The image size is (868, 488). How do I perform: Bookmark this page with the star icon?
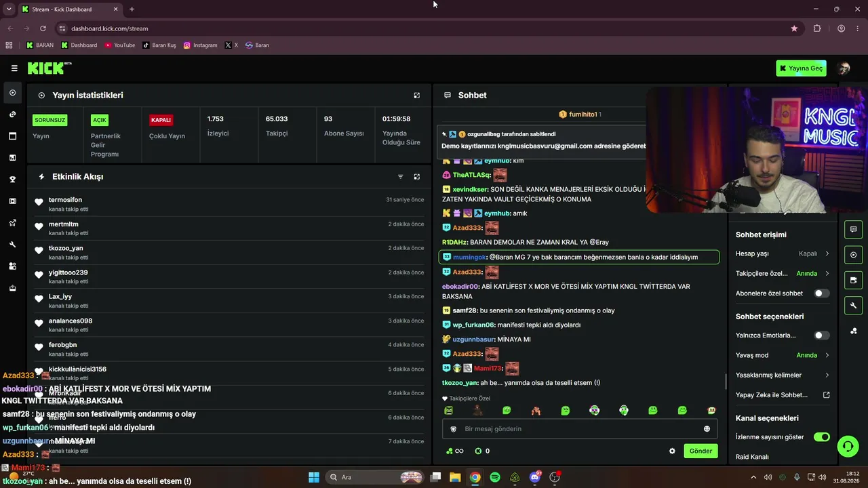click(794, 28)
